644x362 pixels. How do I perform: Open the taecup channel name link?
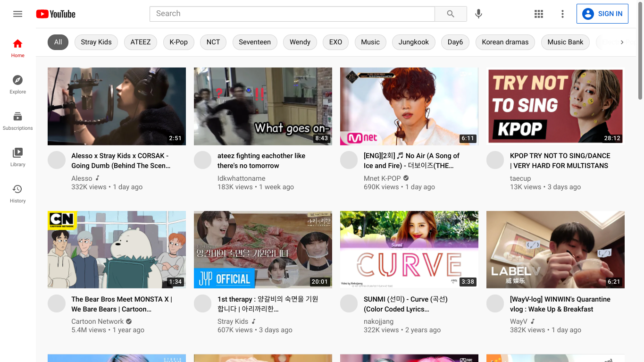point(520,178)
